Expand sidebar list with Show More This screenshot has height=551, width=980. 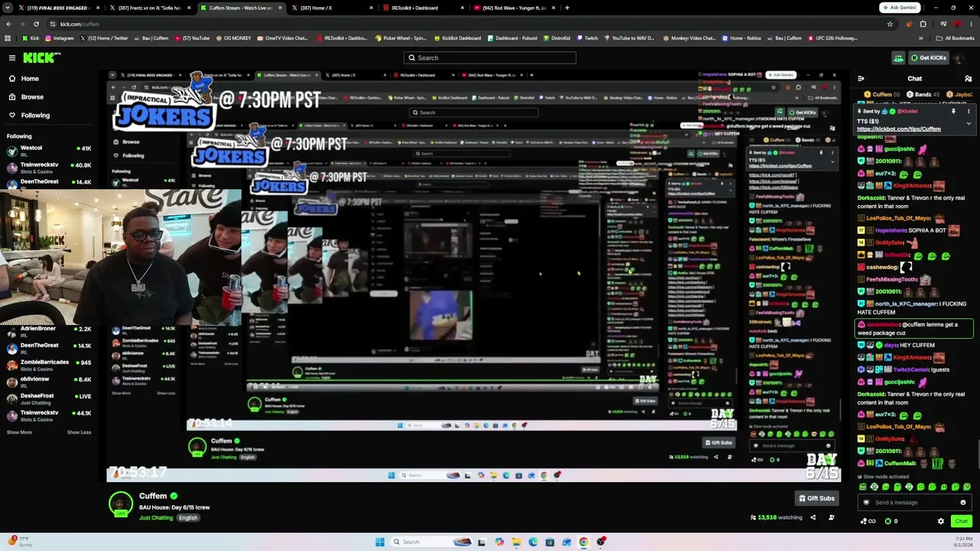[x=19, y=432]
